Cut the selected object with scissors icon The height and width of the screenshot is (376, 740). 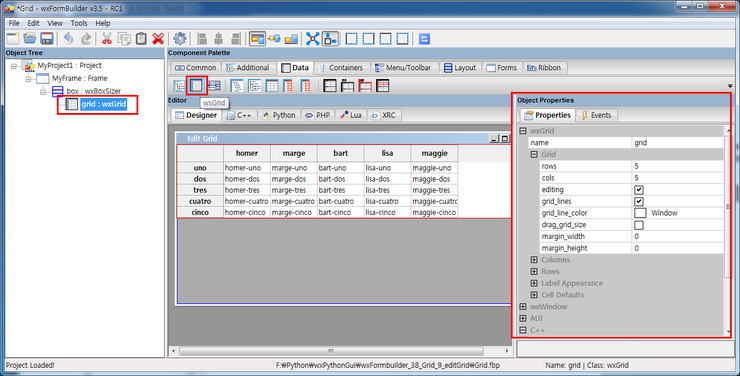(x=107, y=39)
